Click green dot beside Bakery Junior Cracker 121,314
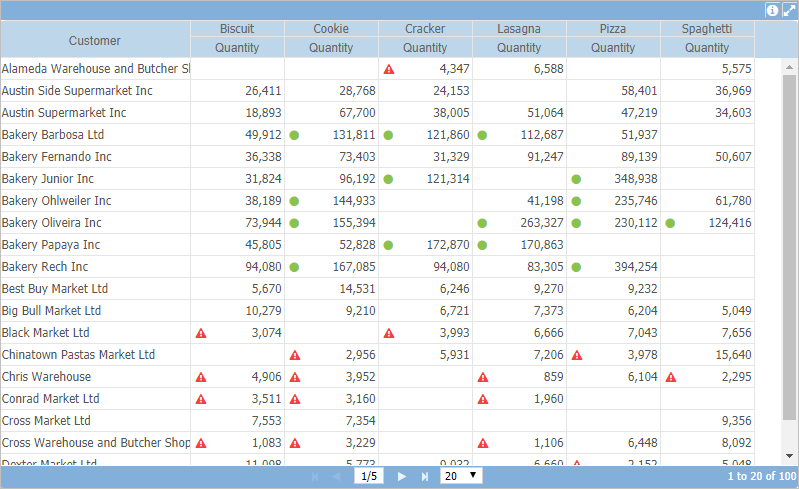 pos(388,179)
